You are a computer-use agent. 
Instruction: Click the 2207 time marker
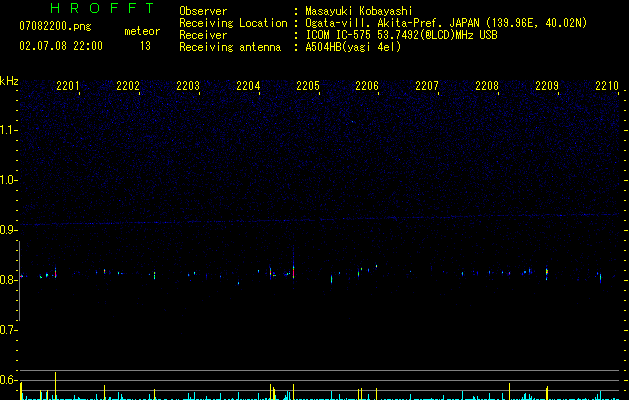(x=427, y=86)
